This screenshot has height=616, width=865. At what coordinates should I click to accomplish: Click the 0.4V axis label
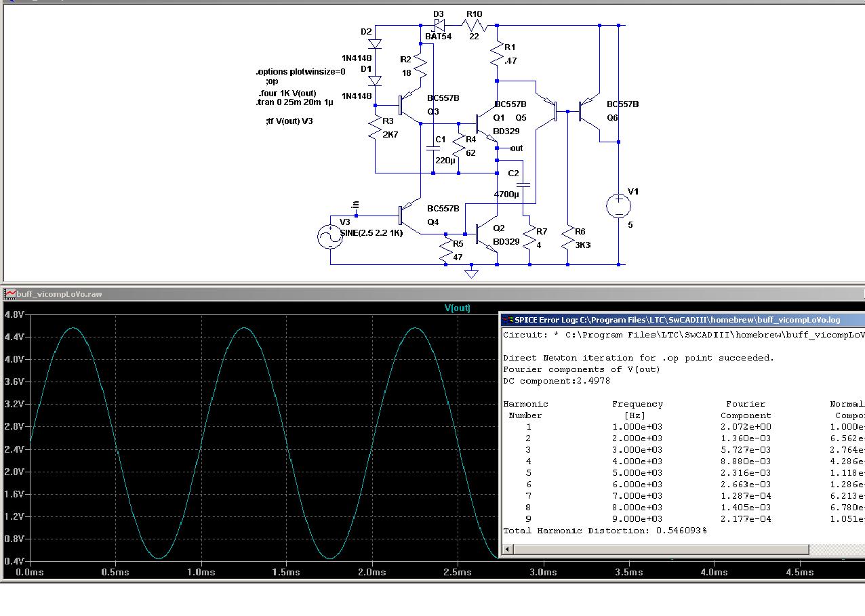tap(15, 562)
